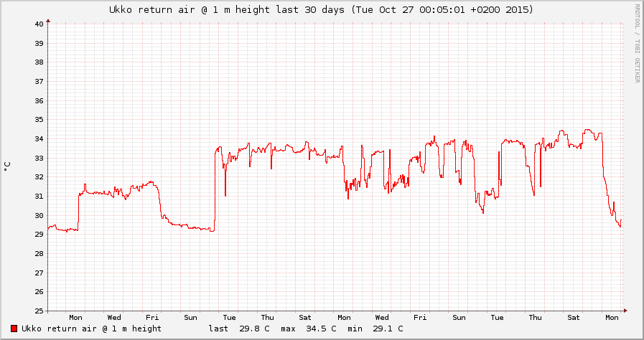The image size is (644, 340).
Task: Click the "max" label in the legend
Action: [x=289, y=329]
